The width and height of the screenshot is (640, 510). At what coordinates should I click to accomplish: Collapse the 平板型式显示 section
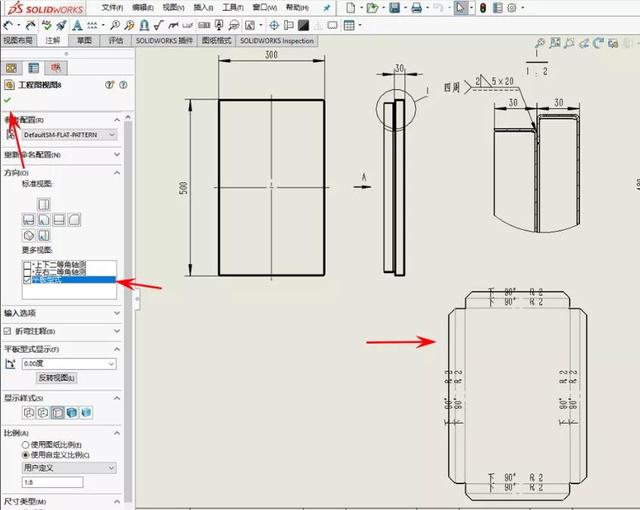[117, 349]
